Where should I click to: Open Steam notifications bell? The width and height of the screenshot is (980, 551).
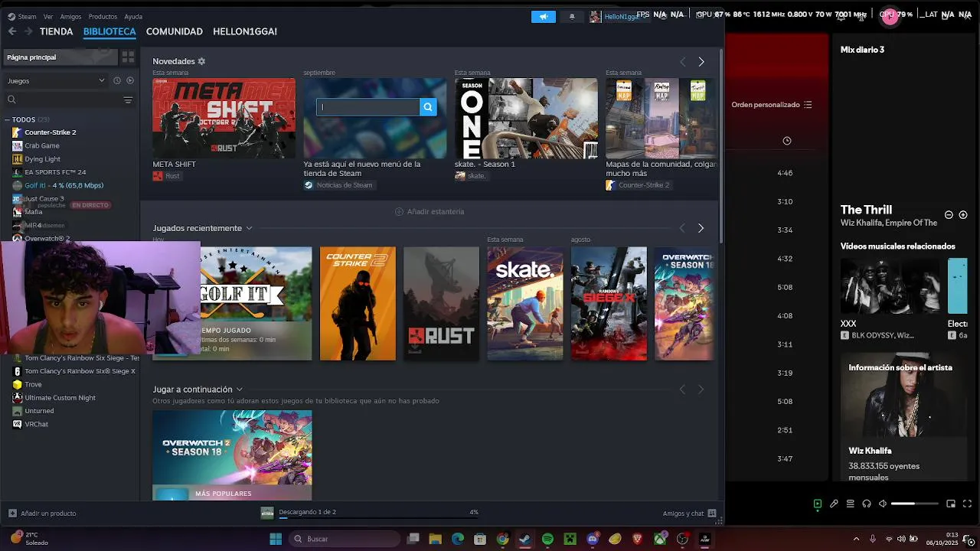(x=572, y=17)
